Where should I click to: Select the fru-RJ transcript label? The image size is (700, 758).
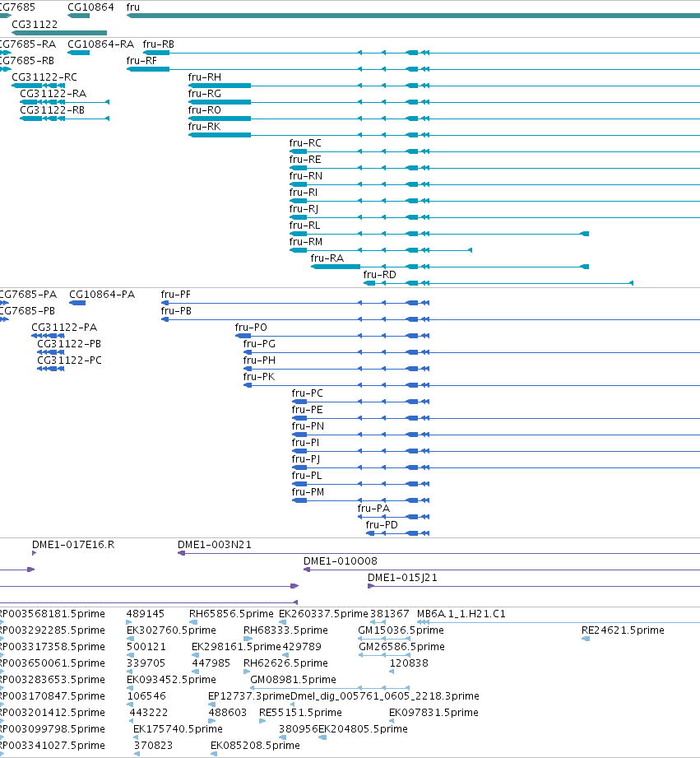304,209
